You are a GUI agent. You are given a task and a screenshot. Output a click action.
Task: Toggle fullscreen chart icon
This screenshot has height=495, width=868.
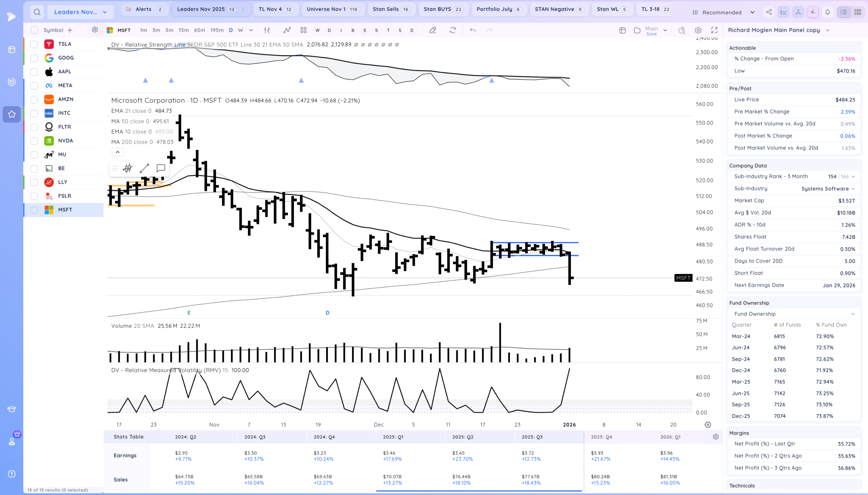coord(714,30)
